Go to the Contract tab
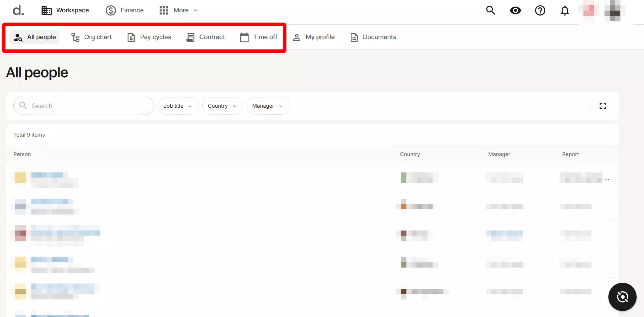Viewport: 644px width, 317px height. [x=206, y=37]
